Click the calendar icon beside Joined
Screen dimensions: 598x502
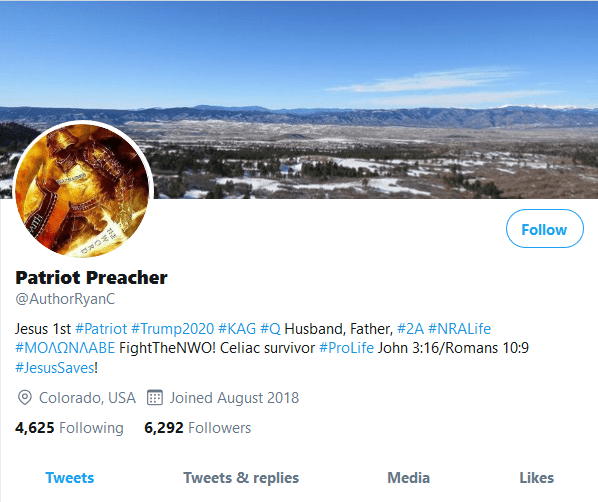[155, 397]
